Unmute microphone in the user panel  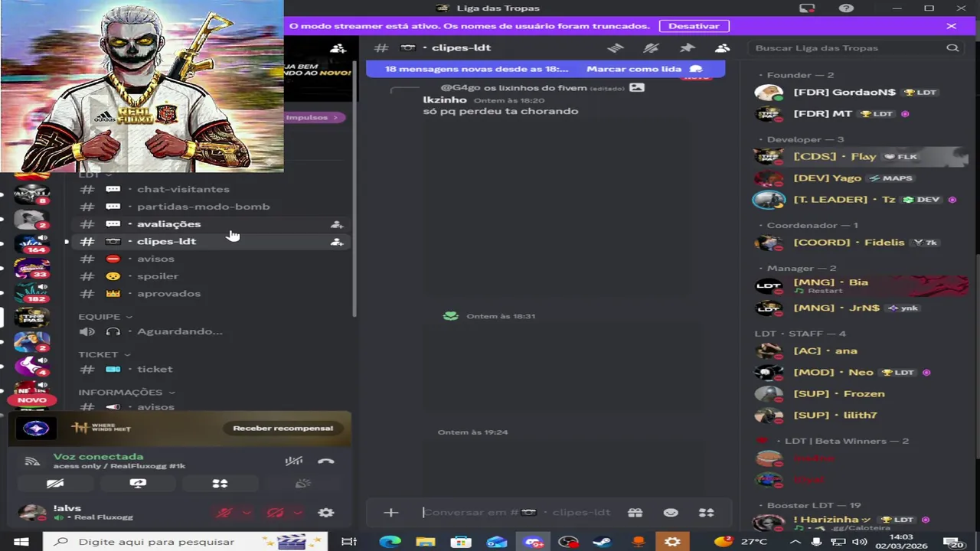224,513
